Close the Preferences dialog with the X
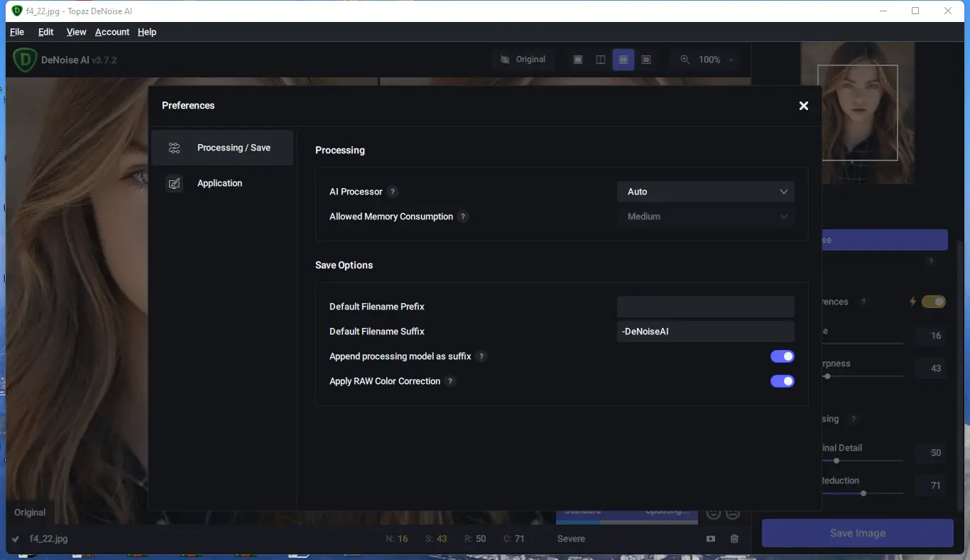Viewport: 970px width, 560px height. pyautogui.click(x=803, y=106)
